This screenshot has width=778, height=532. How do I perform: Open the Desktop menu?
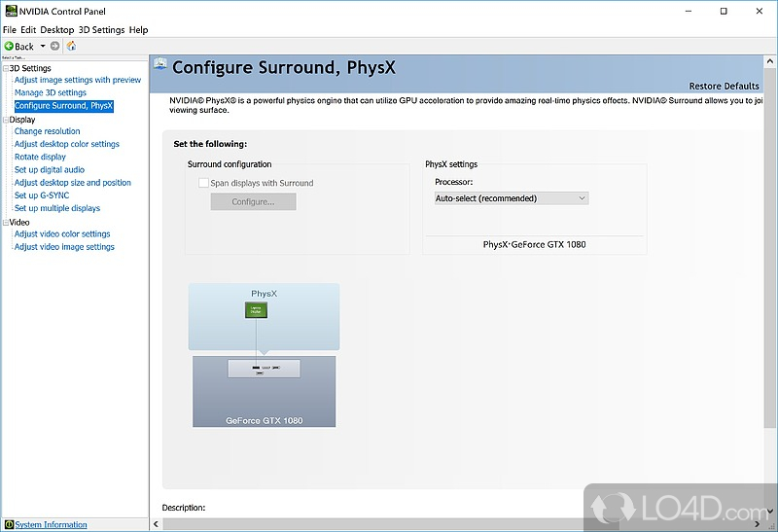click(56, 30)
